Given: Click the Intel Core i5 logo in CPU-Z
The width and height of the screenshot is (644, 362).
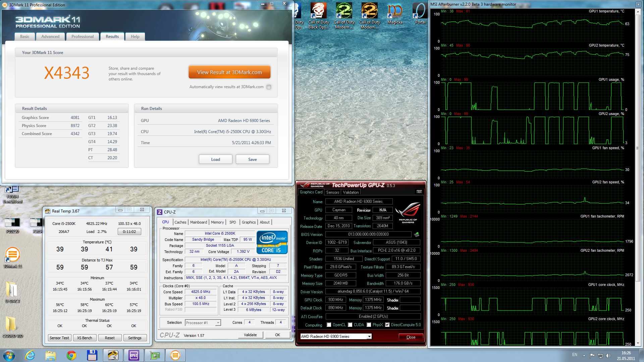Looking at the screenshot, I should [x=272, y=242].
